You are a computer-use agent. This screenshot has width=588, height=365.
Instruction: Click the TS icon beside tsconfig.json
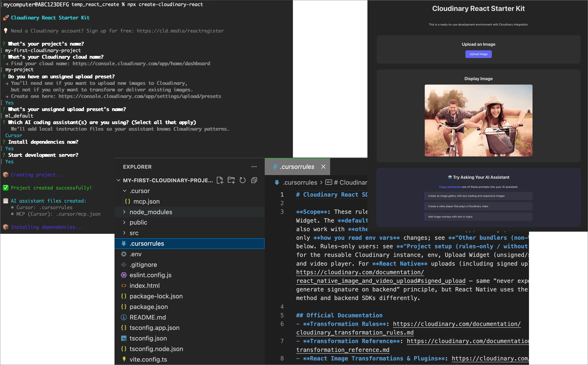point(124,338)
